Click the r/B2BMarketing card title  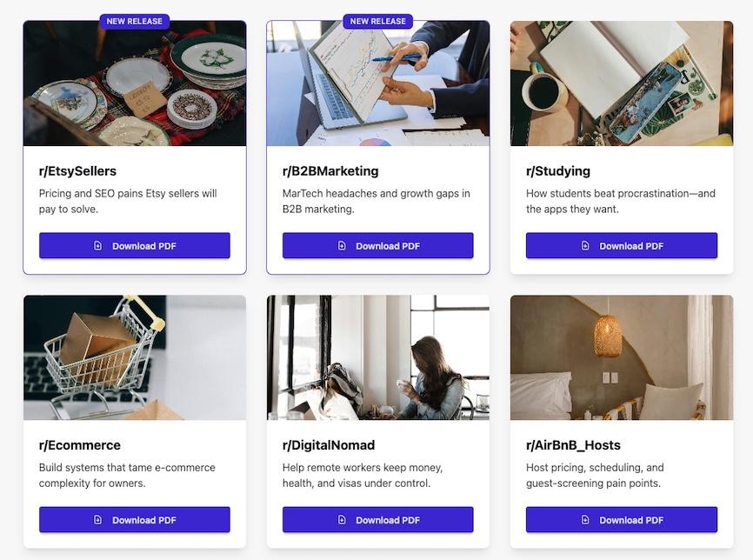coord(330,171)
